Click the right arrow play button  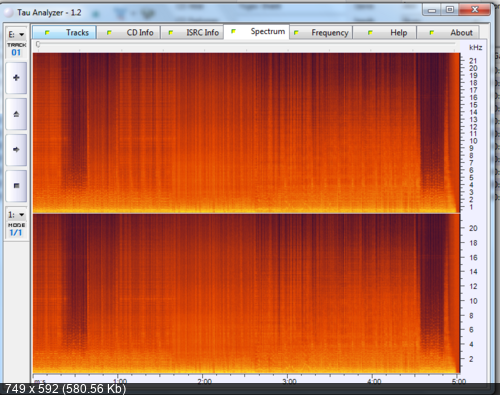coord(16,150)
